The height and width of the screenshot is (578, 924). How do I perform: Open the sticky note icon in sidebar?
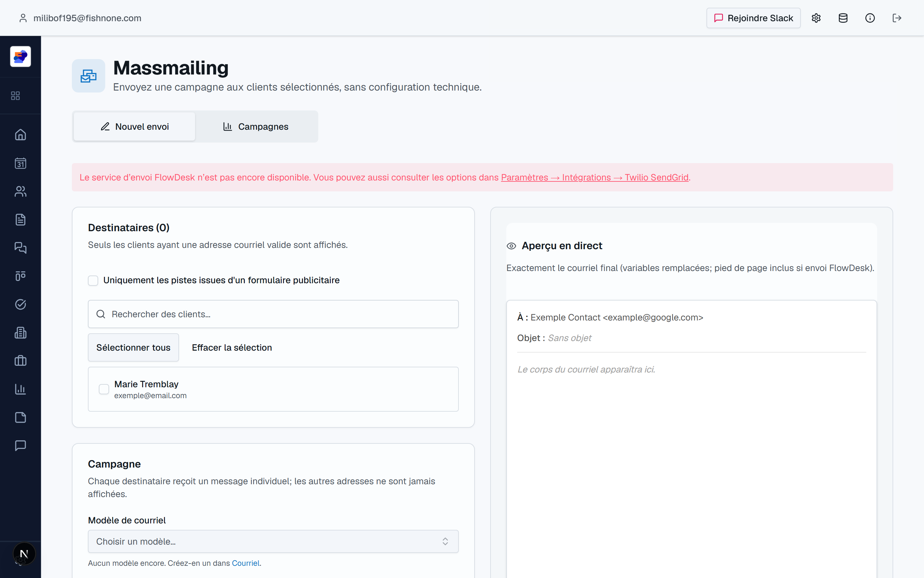coord(21,417)
